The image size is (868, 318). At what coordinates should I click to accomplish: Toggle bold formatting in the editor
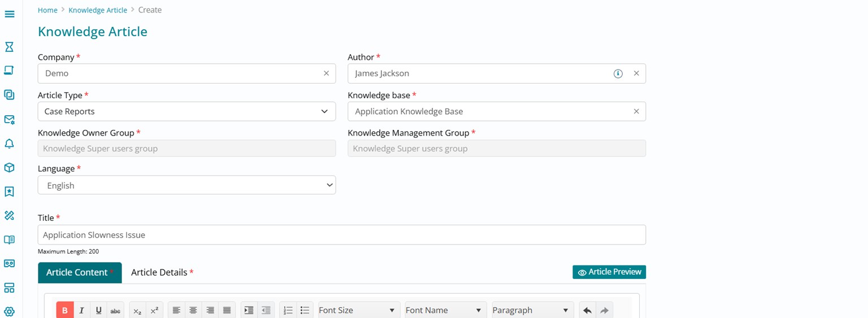click(65, 310)
